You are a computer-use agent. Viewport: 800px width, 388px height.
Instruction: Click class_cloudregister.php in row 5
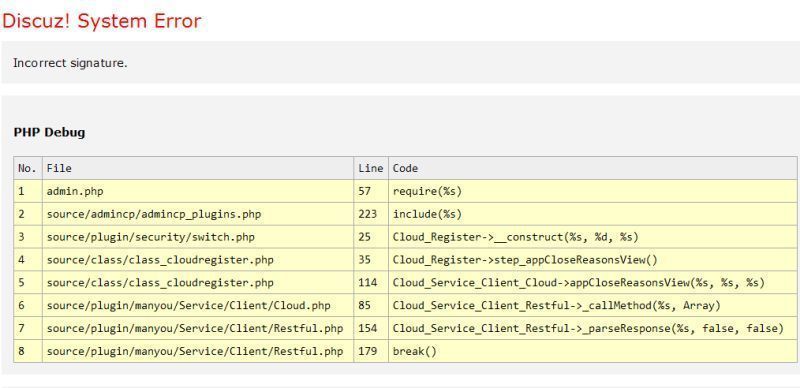point(198,283)
